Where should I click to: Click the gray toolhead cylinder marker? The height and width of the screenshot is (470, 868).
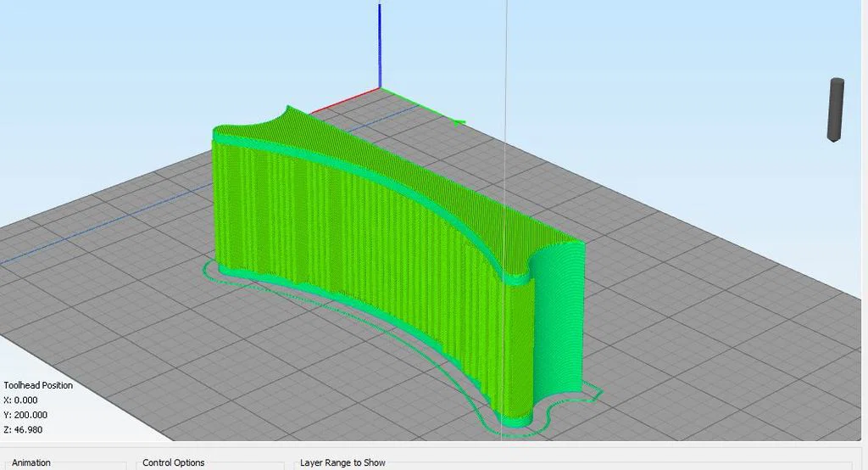(835, 109)
